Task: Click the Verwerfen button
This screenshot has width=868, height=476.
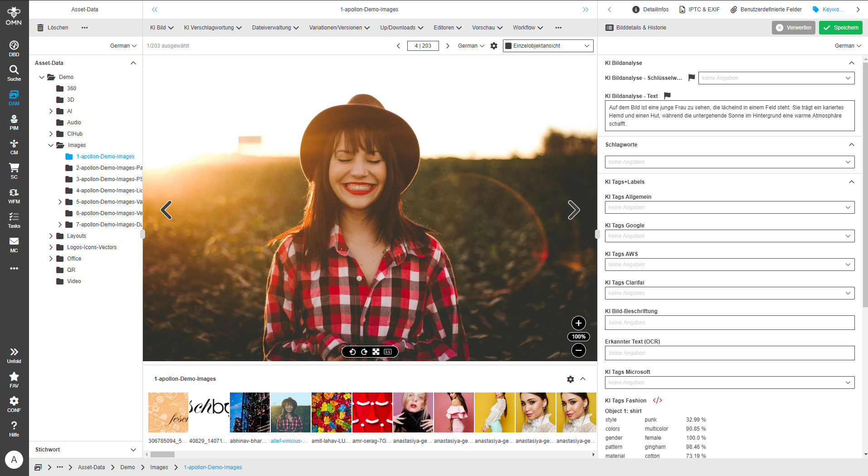Action: pos(793,28)
